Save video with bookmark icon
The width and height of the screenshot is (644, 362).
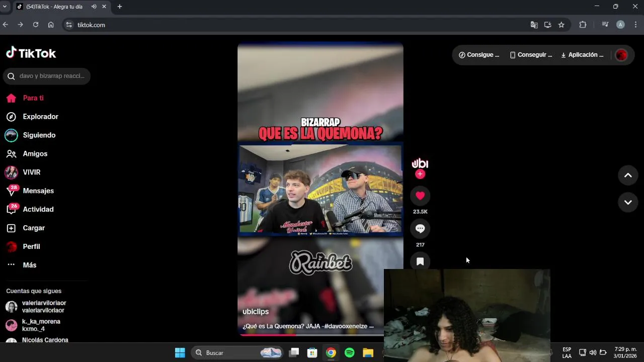coord(420,261)
